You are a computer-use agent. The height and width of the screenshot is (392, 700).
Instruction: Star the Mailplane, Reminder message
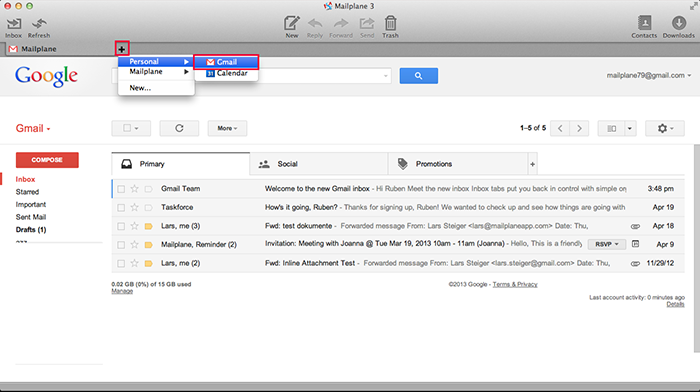[x=134, y=244]
